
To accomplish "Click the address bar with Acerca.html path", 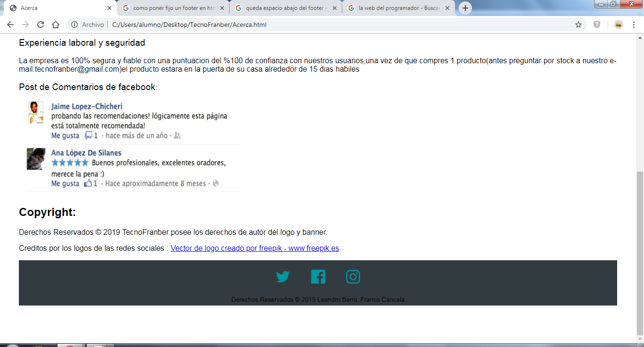I will click(326, 25).
